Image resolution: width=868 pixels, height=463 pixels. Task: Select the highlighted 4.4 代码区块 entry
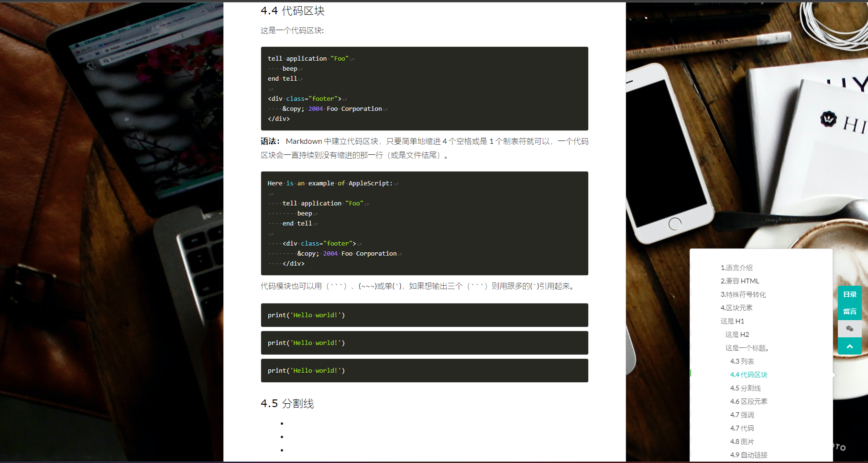[748, 375]
